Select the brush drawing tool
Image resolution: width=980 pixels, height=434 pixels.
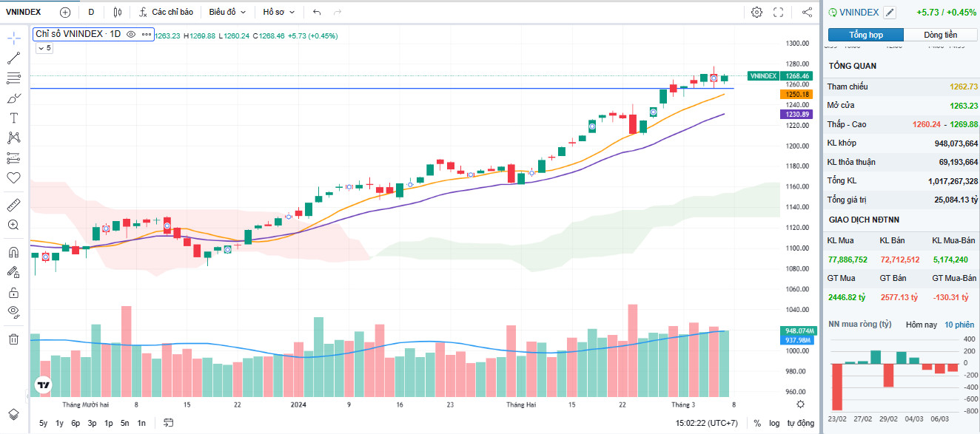(13, 98)
